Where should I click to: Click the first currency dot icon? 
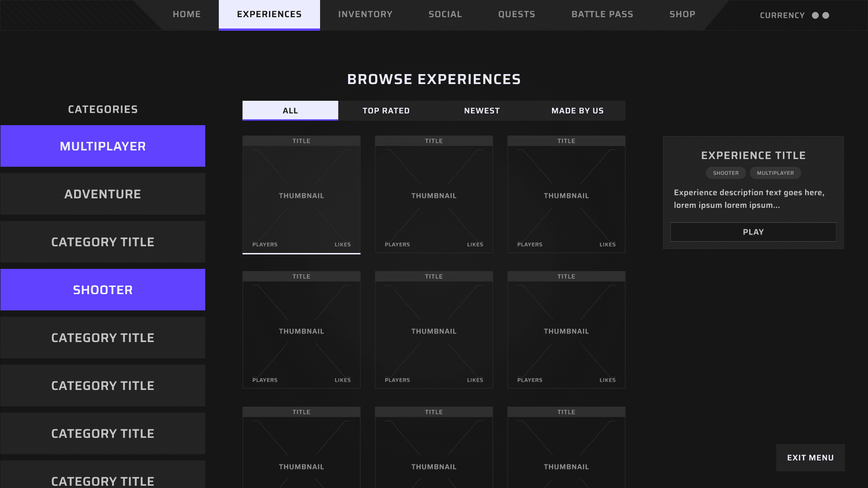pos(815,15)
